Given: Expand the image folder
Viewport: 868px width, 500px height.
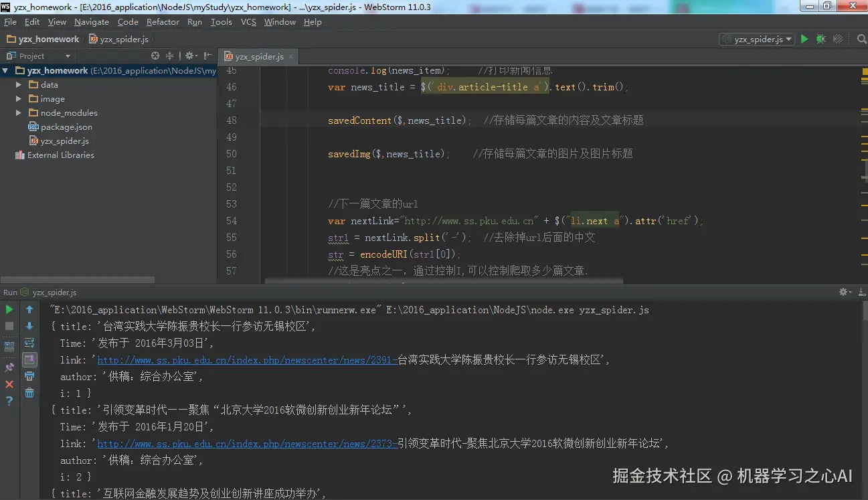Looking at the screenshot, I should click(x=19, y=99).
